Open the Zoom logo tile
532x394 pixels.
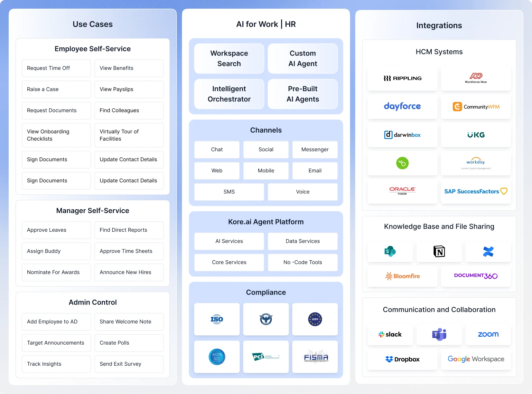coord(488,334)
